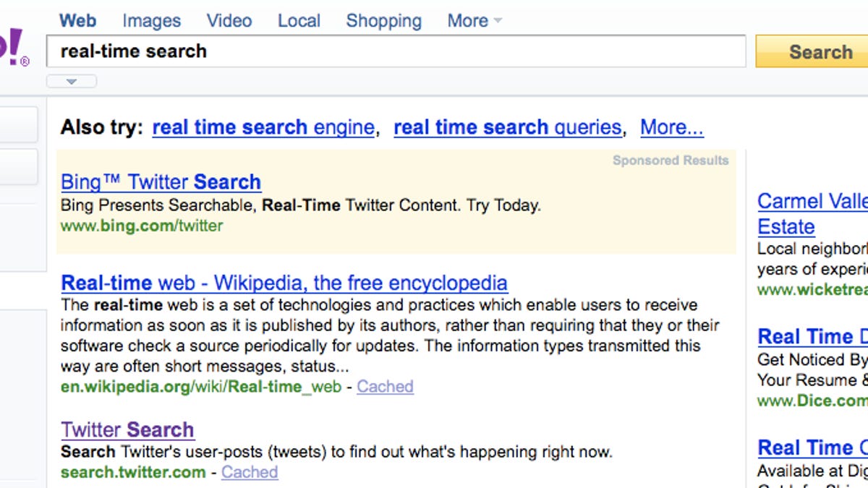
Task: Open the Images search tab
Action: pos(151,21)
